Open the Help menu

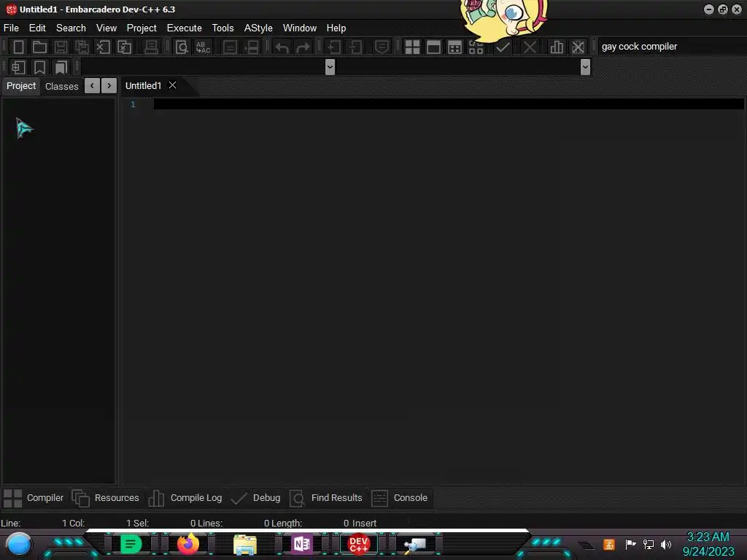click(336, 28)
